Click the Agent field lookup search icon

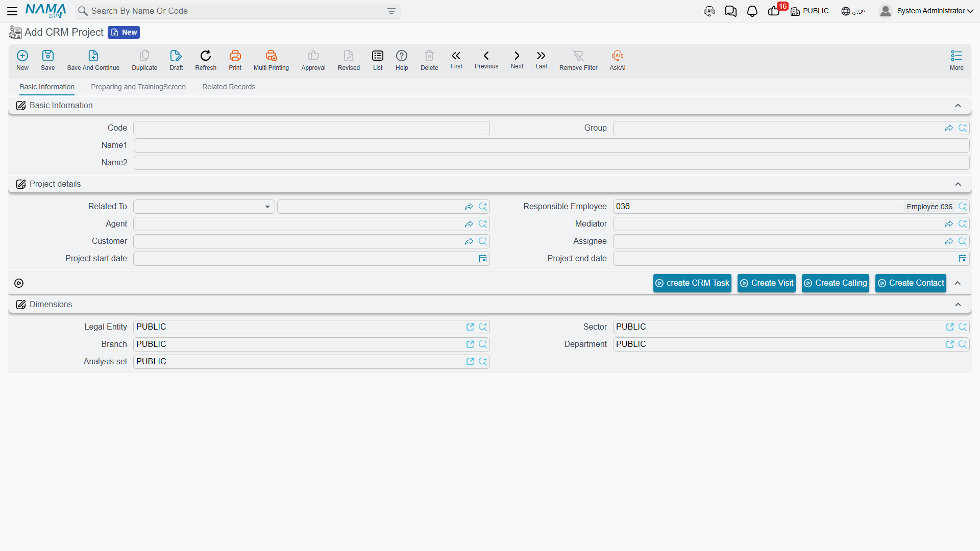pos(483,224)
